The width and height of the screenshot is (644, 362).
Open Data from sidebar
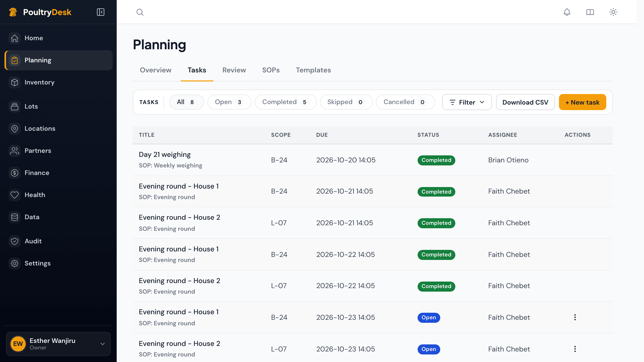point(58,217)
